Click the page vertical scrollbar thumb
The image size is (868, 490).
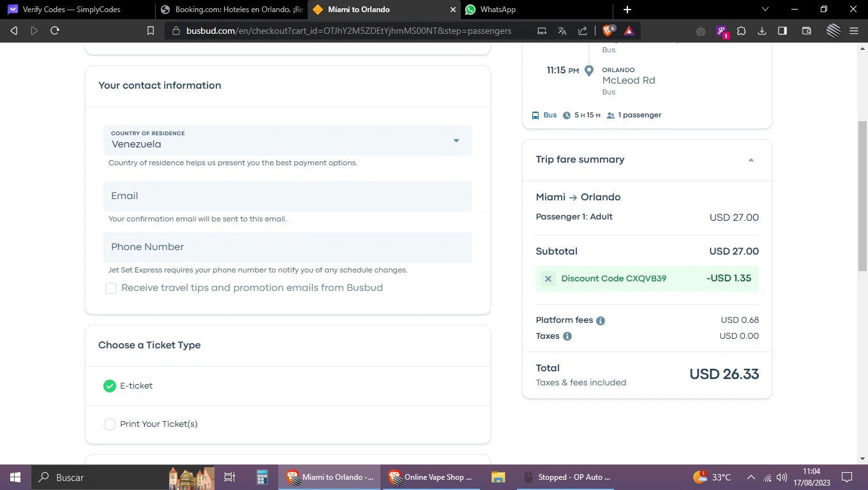(862, 196)
